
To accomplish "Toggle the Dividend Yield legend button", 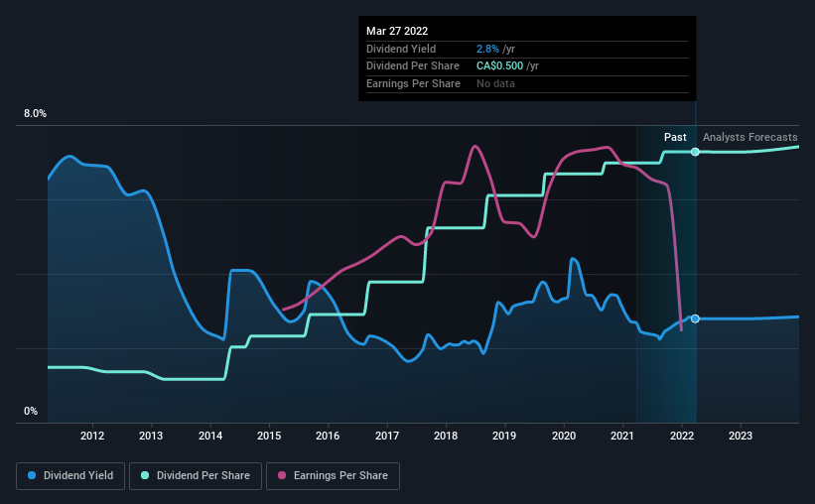I will coord(70,476).
